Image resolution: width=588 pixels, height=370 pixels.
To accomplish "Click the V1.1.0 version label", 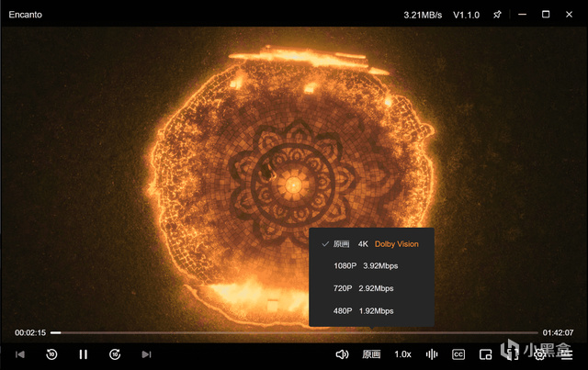I will pyautogui.click(x=466, y=15).
